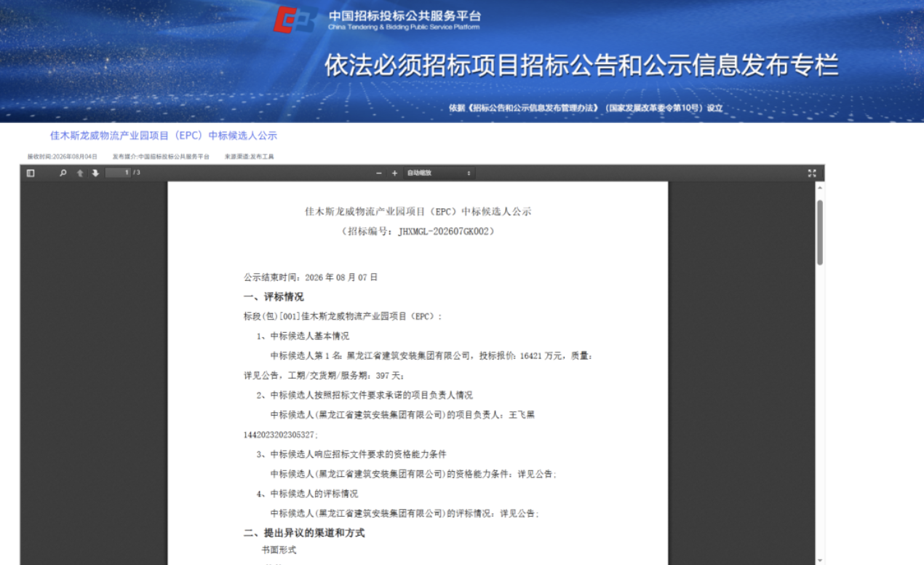Click the 二、提出异议的渠道和方式 heading
924x565 pixels.
pyautogui.click(x=304, y=533)
